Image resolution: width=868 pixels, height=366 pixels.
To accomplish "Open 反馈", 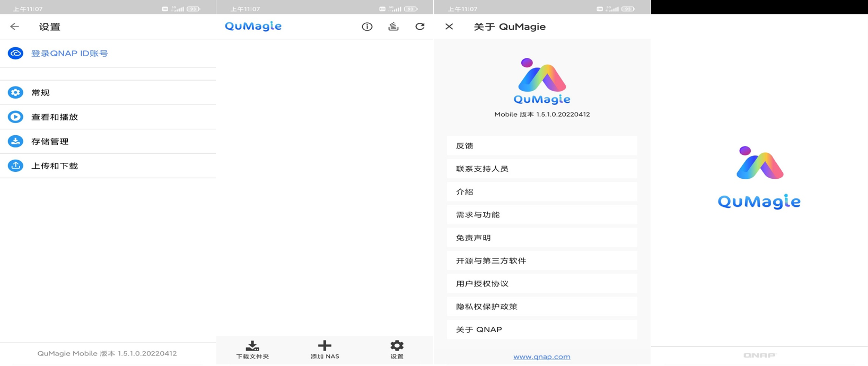I will pos(542,145).
